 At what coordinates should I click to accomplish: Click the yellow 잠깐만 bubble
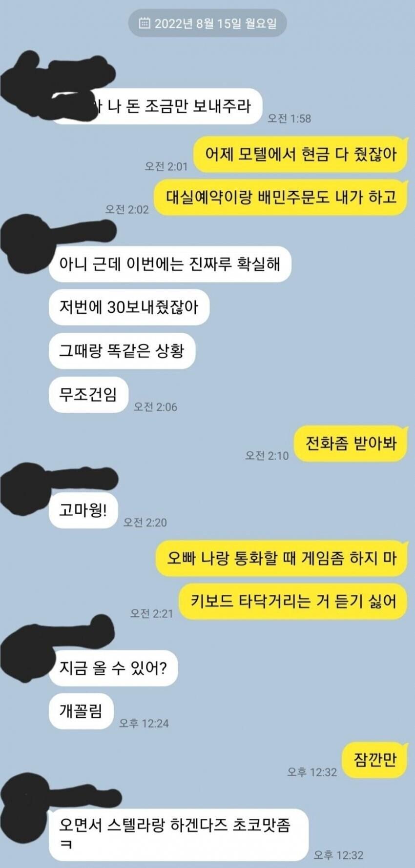coord(374,760)
